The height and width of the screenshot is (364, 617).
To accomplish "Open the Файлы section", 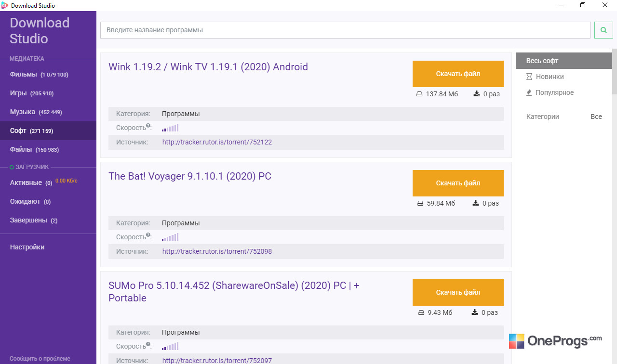I will [48, 150].
